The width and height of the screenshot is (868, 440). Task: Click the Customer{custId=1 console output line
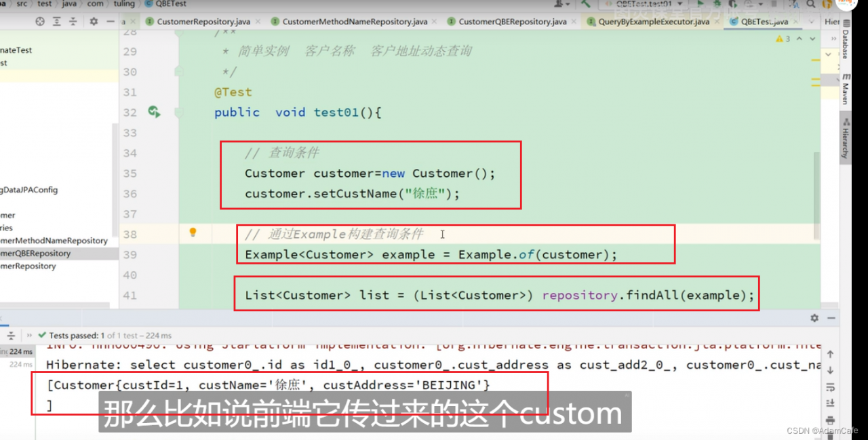269,385
